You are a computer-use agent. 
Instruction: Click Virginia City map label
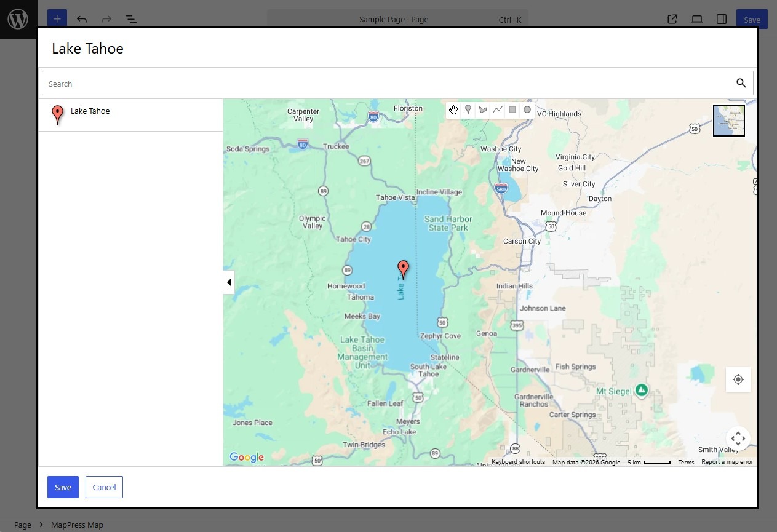pos(575,157)
